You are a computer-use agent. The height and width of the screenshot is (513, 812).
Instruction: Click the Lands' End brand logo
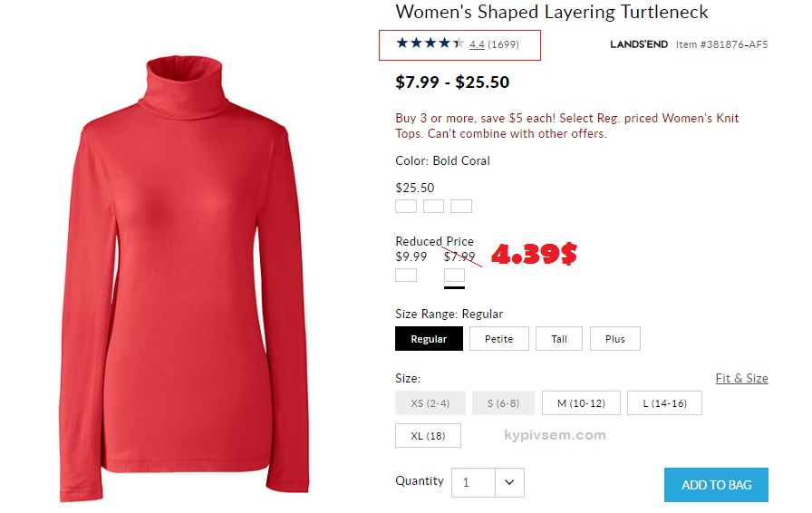pyautogui.click(x=639, y=44)
